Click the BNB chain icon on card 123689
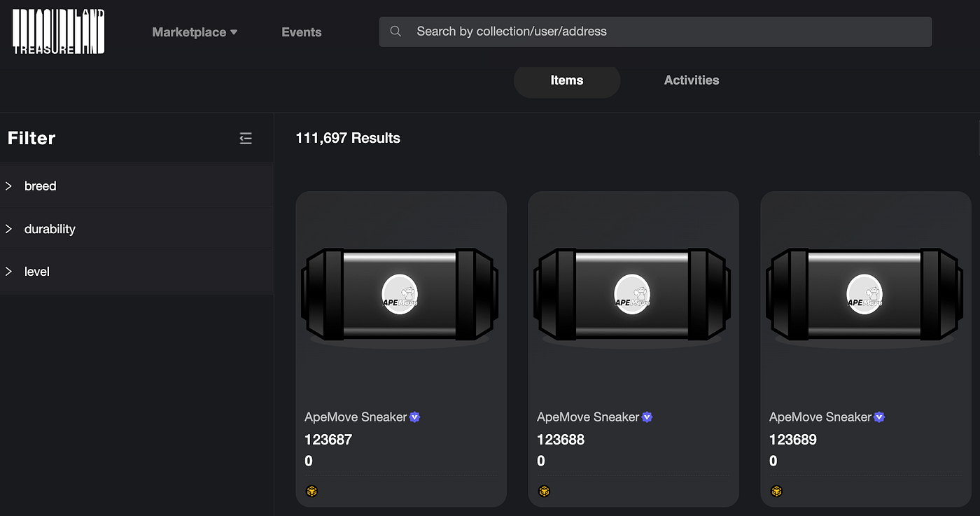Image resolution: width=980 pixels, height=516 pixels. (x=777, y=491)
